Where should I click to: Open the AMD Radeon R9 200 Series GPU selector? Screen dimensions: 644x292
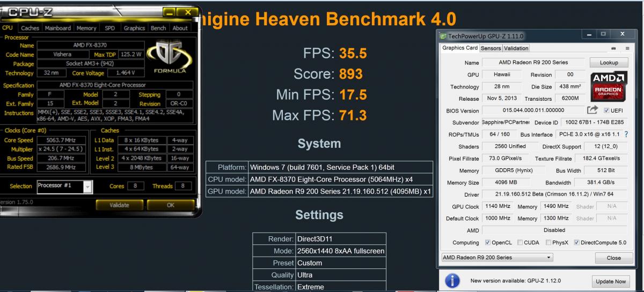[x=496, y=257]
